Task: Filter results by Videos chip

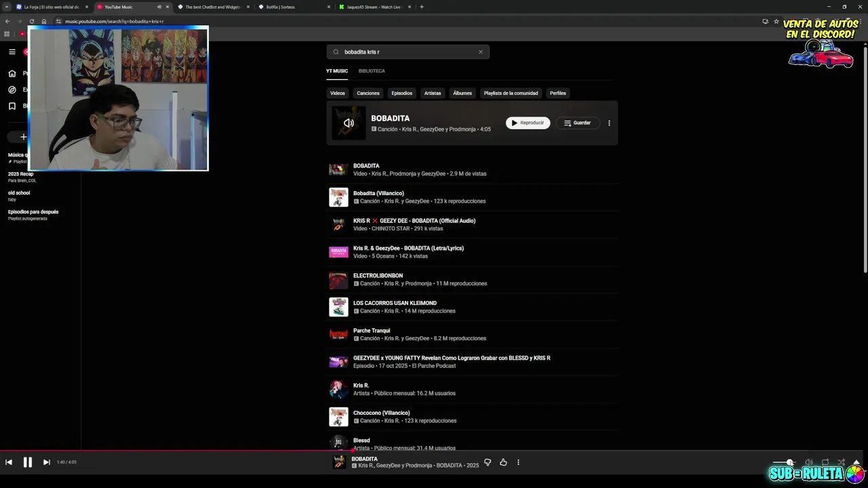Action: pyautogui.click(x=338, y=93)
